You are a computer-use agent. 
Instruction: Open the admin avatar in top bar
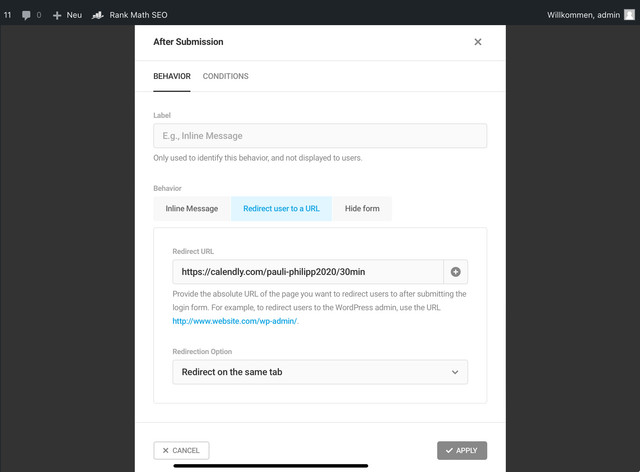pos(629,15)
